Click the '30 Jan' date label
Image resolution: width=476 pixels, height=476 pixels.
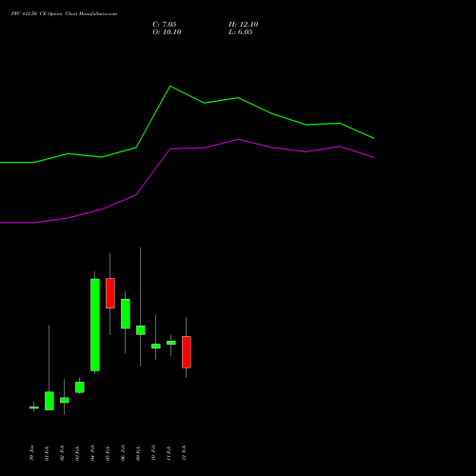coord(31,453)
